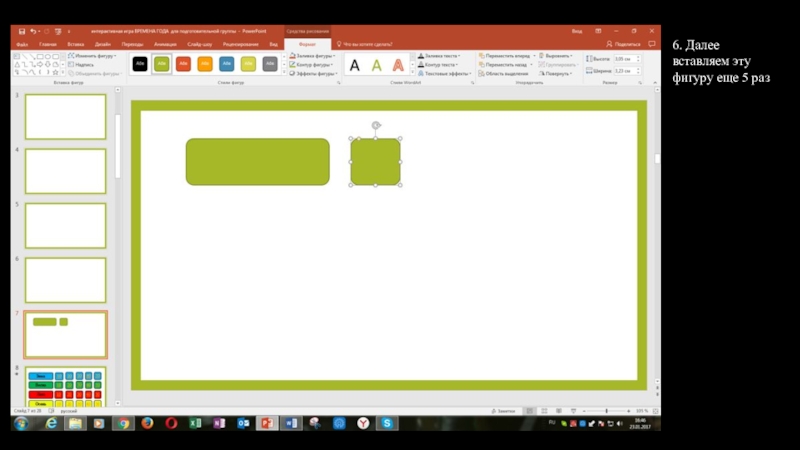Click the Поделиться share button
Viewport: 800px width, 450px height.
click(x=623, y=44)
